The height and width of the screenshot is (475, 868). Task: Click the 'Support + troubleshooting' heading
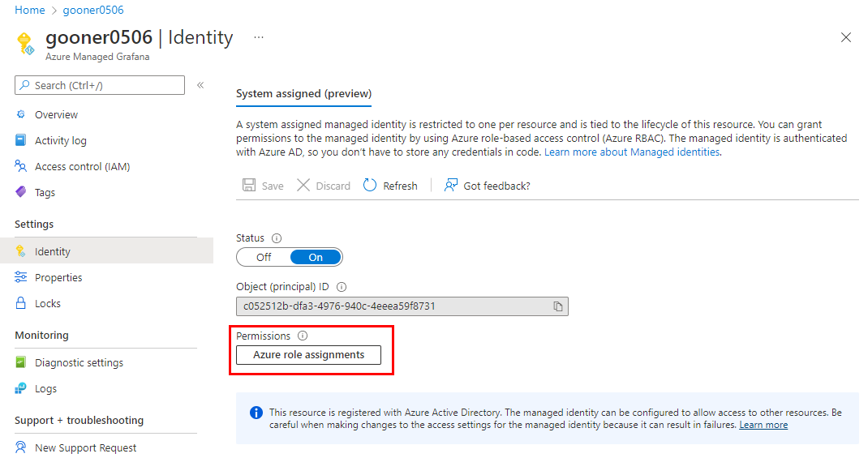[x=79, y=420]
